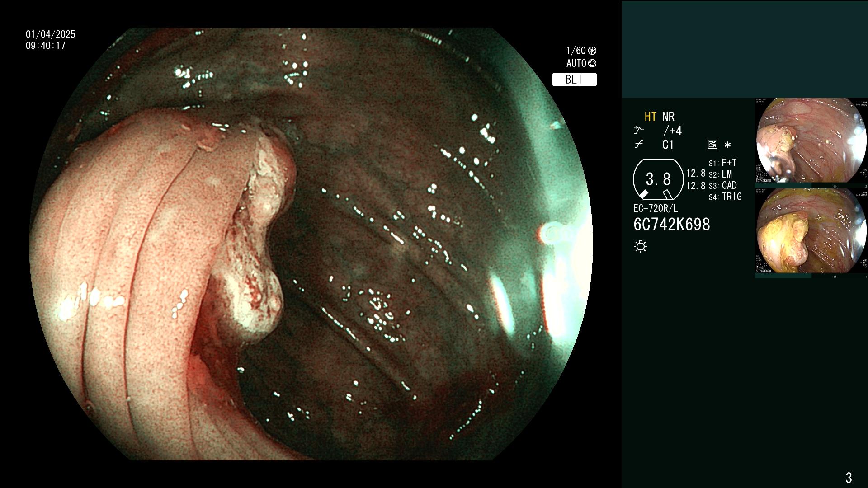Click the HT indicator in yellow
The width and height of the screenshot is (868, 488).
click(x=651, y=117)
